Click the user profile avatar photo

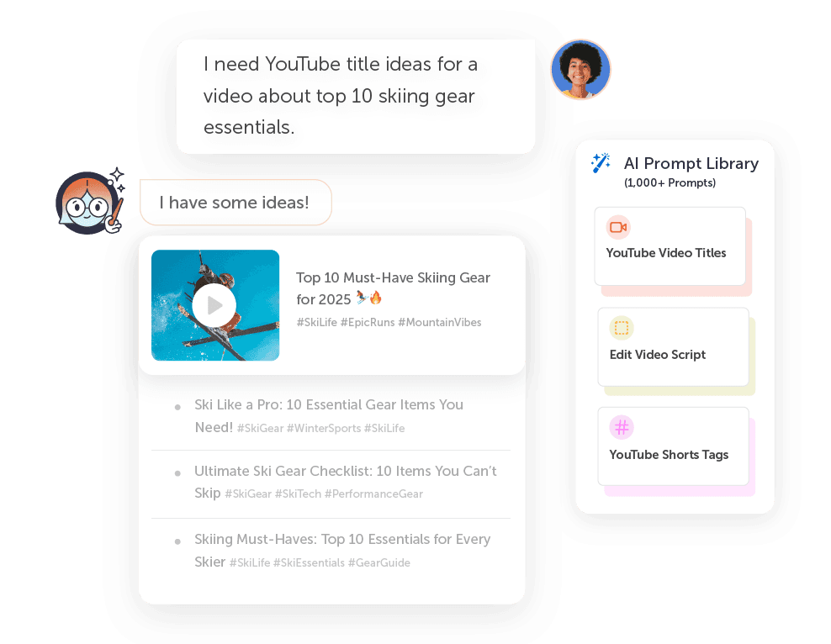pos(580,70)
